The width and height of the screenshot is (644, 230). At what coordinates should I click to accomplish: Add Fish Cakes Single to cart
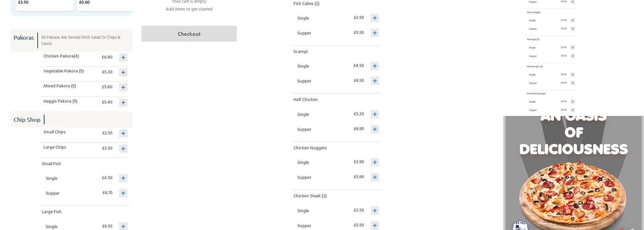point(375,18)
